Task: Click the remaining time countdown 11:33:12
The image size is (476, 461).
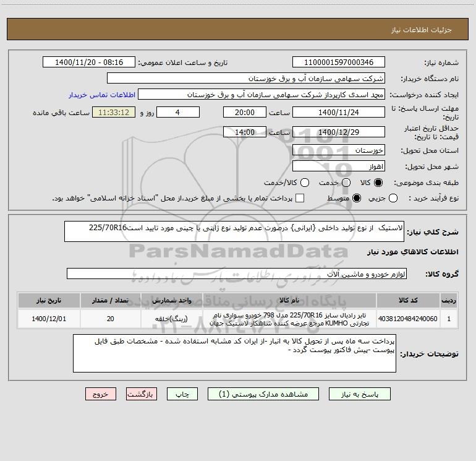Action: click(114, 113)
